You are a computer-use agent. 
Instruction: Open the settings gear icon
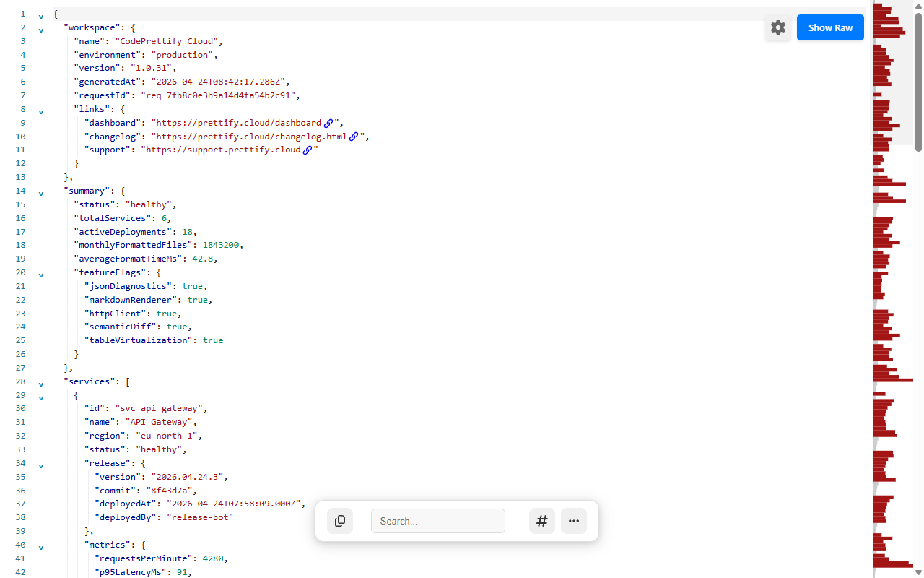(x=778, y=27)
